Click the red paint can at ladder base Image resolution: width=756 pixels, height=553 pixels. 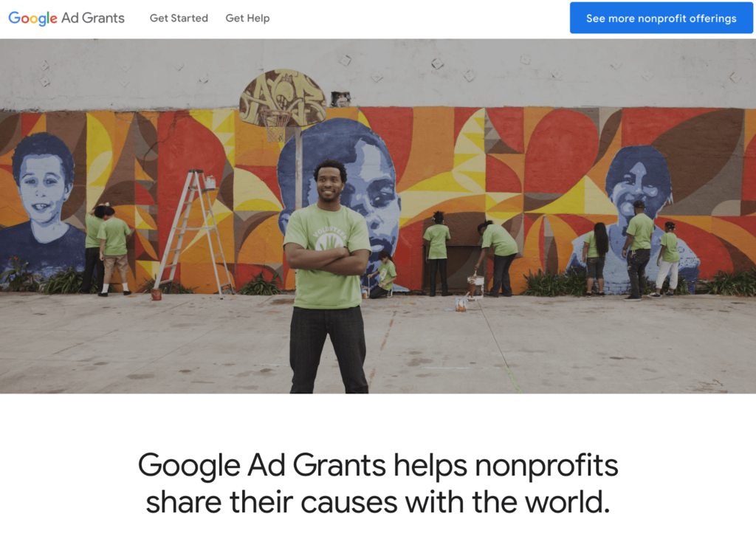(157, 294)
